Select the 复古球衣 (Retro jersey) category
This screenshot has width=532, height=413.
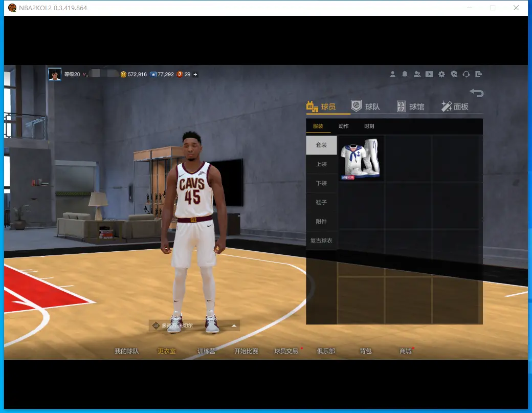click(321, 241)
